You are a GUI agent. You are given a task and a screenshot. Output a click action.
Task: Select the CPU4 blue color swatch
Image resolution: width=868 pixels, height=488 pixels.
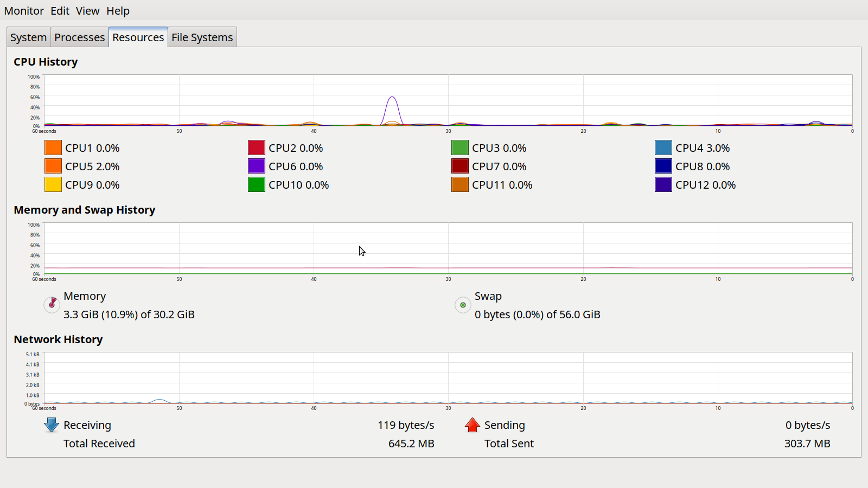[x=663, y=147]
